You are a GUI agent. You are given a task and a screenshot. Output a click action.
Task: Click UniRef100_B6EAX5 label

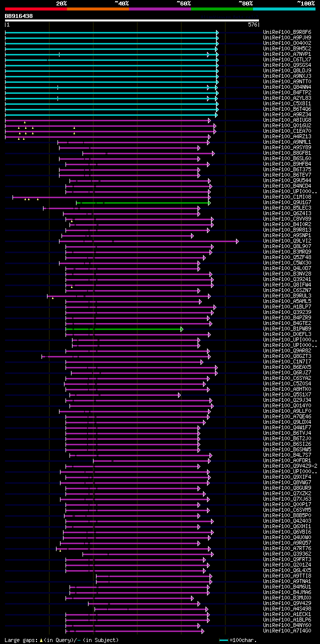click(287, 367)
